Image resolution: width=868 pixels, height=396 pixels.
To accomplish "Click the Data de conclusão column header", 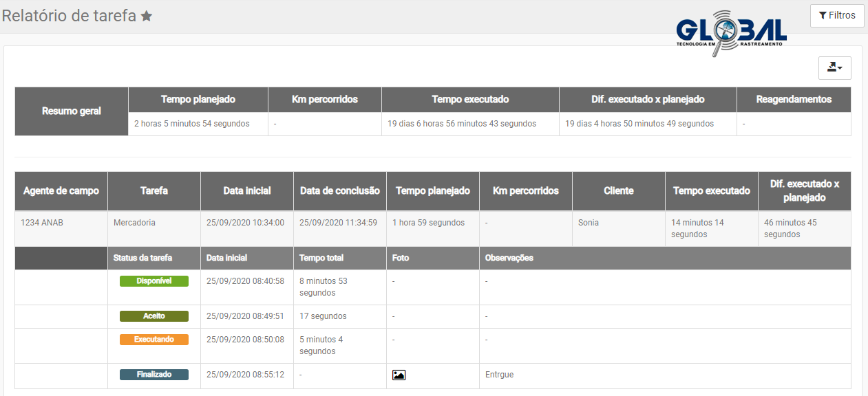I will 340,191.
